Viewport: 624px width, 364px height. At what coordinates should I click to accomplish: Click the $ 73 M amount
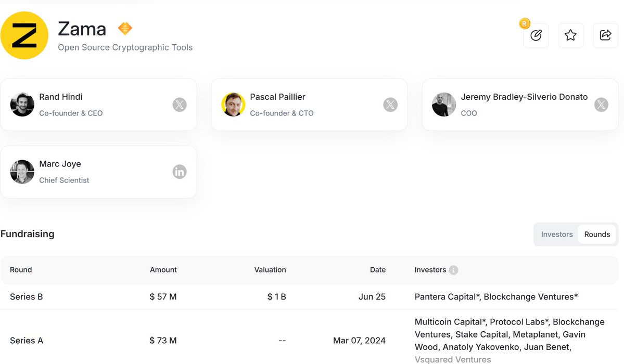tap(163, 341)
